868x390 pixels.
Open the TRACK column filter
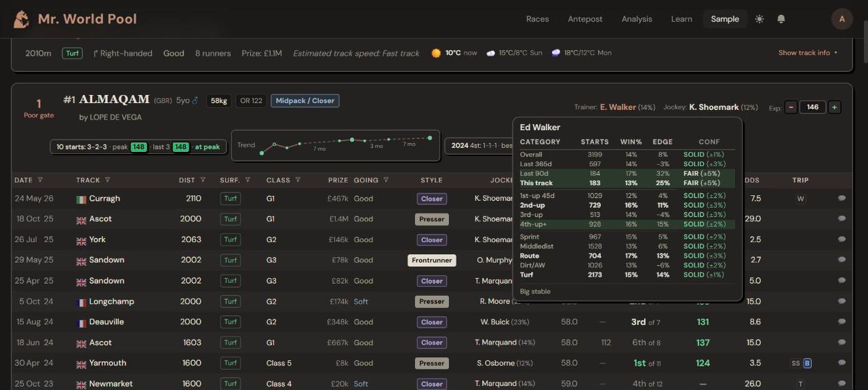107,180
